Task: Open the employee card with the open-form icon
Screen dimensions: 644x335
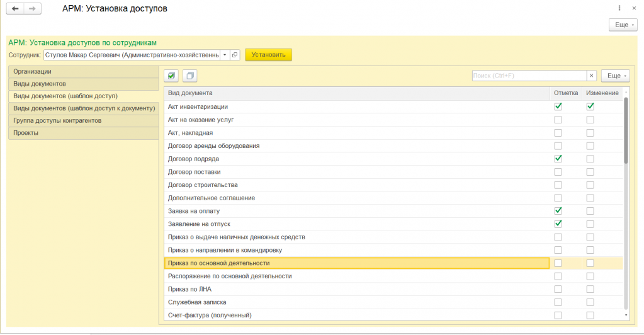Action: coord(235,55)
